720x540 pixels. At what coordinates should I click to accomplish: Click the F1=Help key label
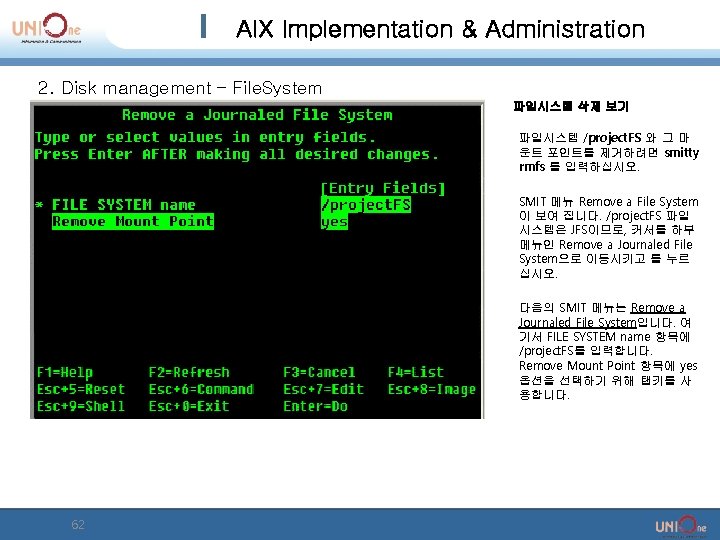[65, 372]
